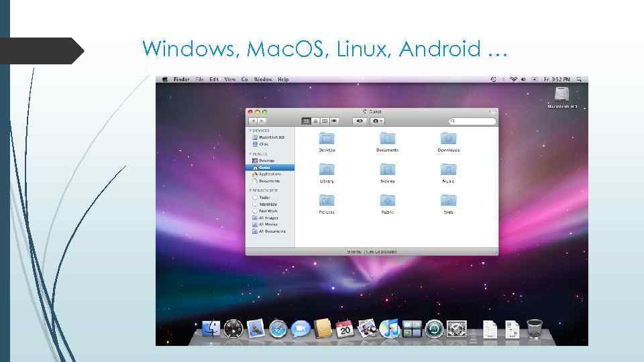Click the menu bar clock
Screen dimensions: 644x362
557,79
